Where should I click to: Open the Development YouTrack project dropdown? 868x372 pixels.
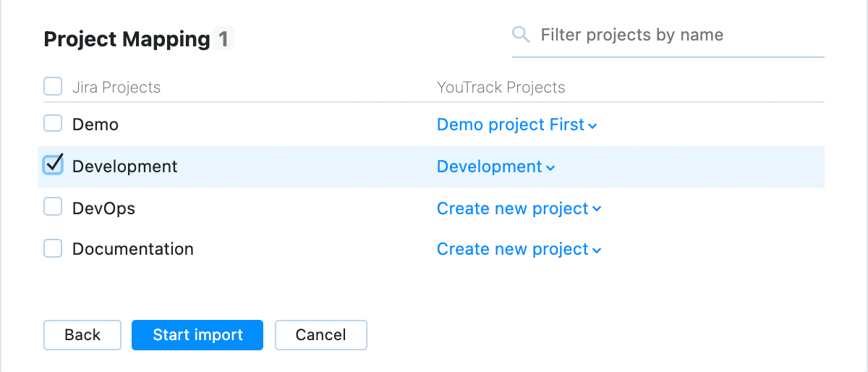tap(490, 166)
